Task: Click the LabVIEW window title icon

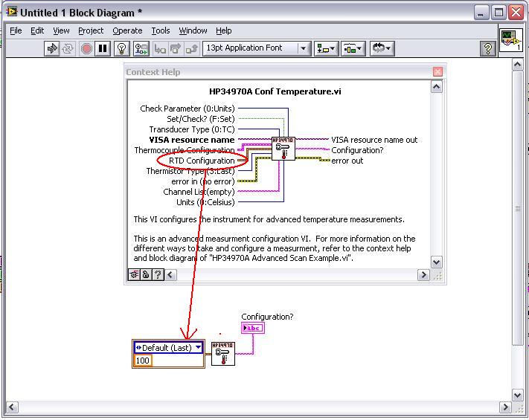Action: click(x=12, y=12)
